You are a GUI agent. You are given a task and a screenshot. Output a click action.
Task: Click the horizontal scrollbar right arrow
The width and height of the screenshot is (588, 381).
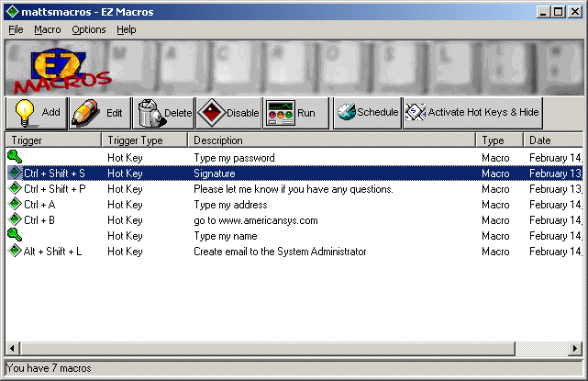(575, 348)
